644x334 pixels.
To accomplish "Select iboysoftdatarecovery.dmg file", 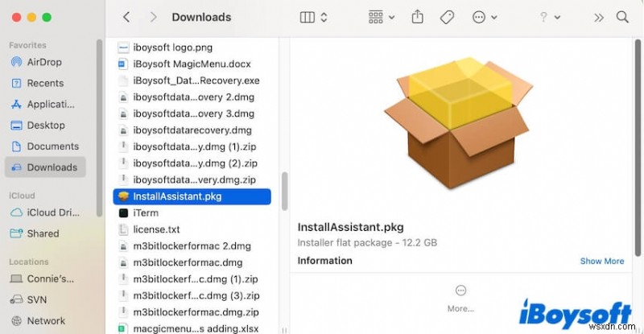I will [192, 130].
